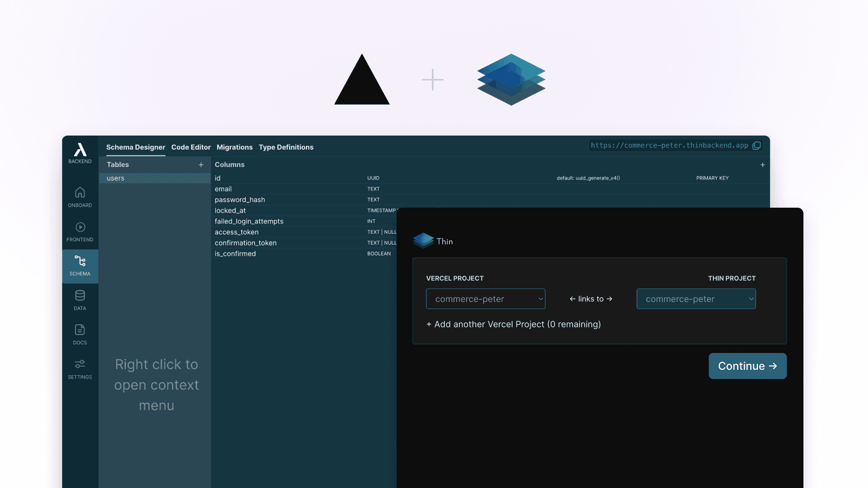Open the Frontend section in sidebar

(80, 232)
